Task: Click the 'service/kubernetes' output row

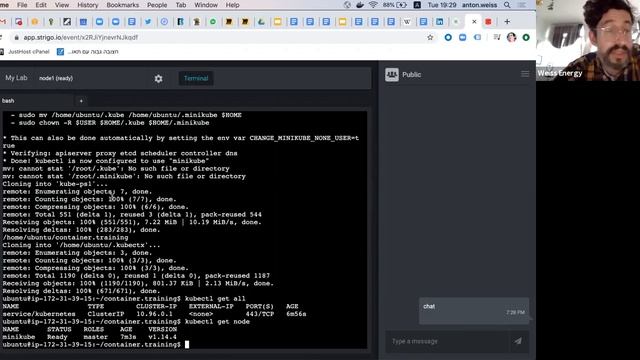Action: coord(154,314)
